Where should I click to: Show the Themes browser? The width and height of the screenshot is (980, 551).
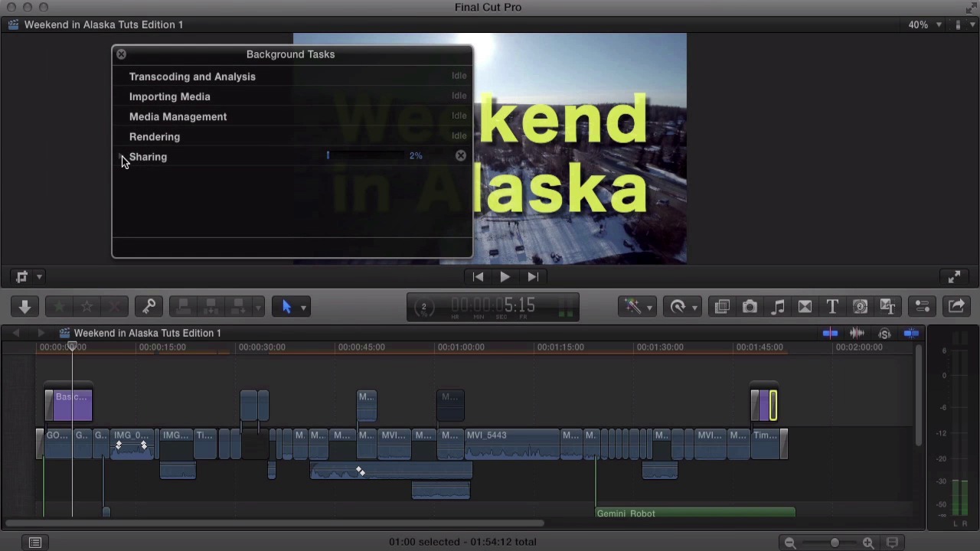pyautogui.click(x=887, y=307)
